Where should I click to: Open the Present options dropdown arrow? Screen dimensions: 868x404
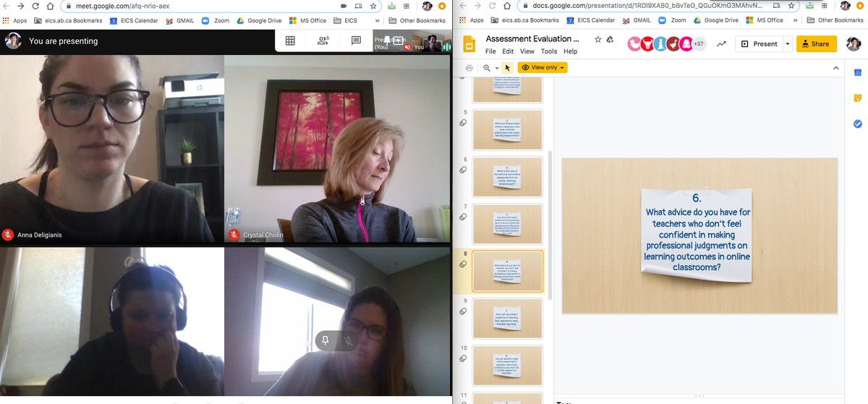(x=788, y=44)
